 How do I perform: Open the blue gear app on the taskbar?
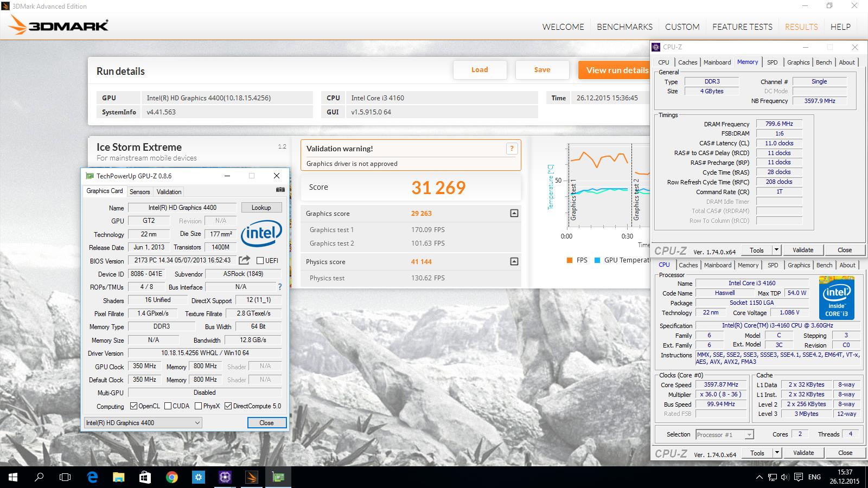pyautogui.click(x=198, y=477)
